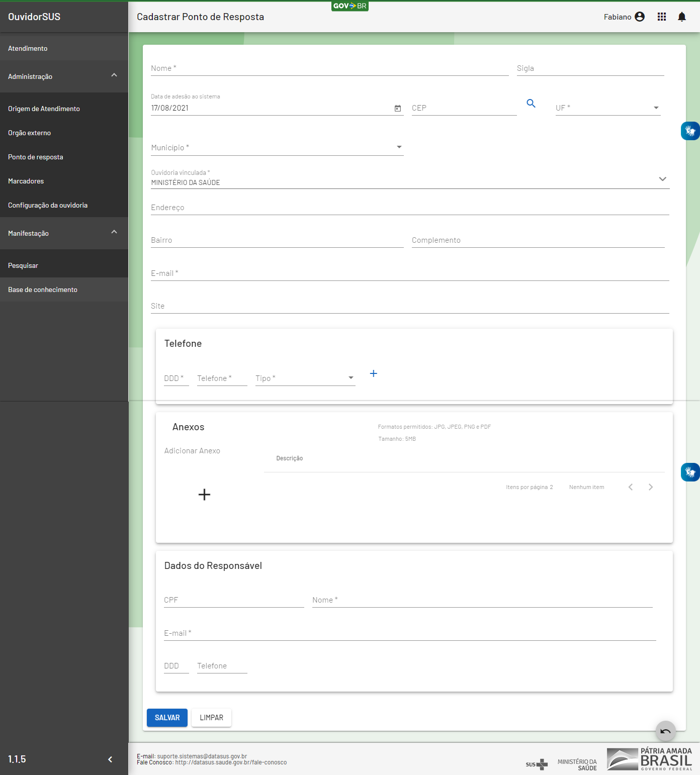The height and width of the screenshot is (775, 700).
Task: Click the CEP search magnifier icon
Action: (x=531, y=104)
